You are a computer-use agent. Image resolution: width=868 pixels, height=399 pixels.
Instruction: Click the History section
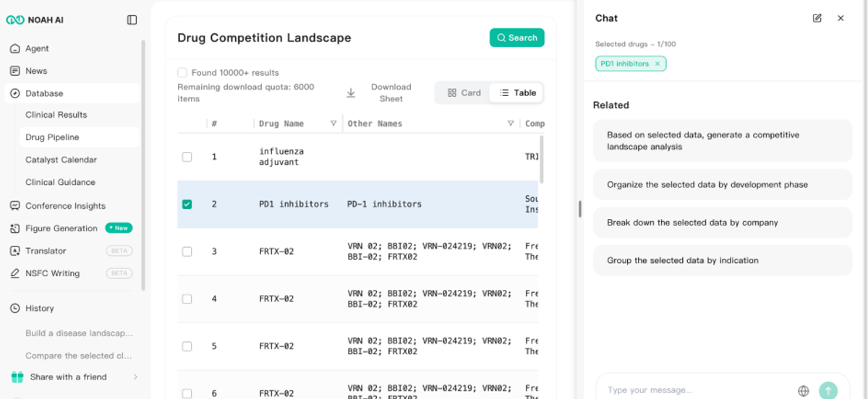[x=72, y=308]
